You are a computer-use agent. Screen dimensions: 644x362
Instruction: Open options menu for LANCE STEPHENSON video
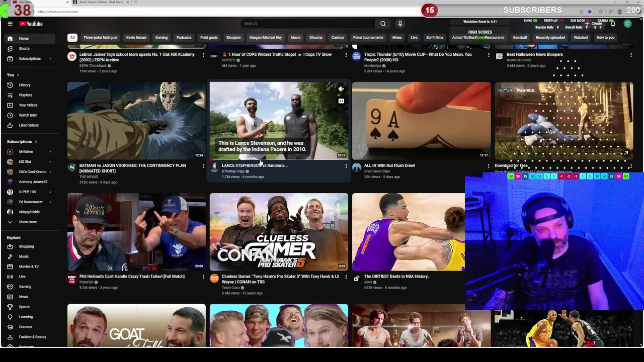pos(346,165)
